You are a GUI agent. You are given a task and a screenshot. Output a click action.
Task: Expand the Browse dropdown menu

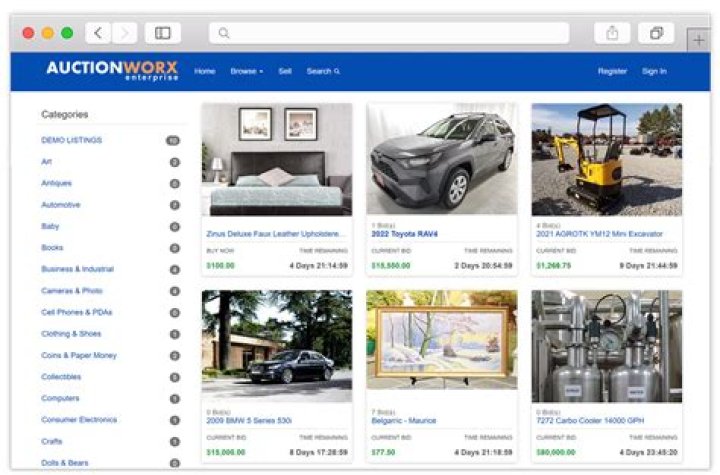[x=246, y=72]
